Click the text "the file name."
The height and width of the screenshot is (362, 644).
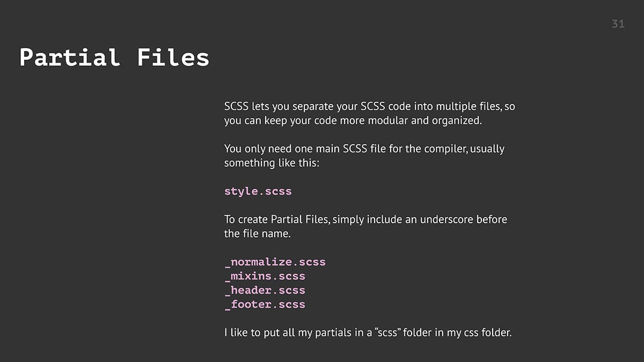[x=258, y=233]
